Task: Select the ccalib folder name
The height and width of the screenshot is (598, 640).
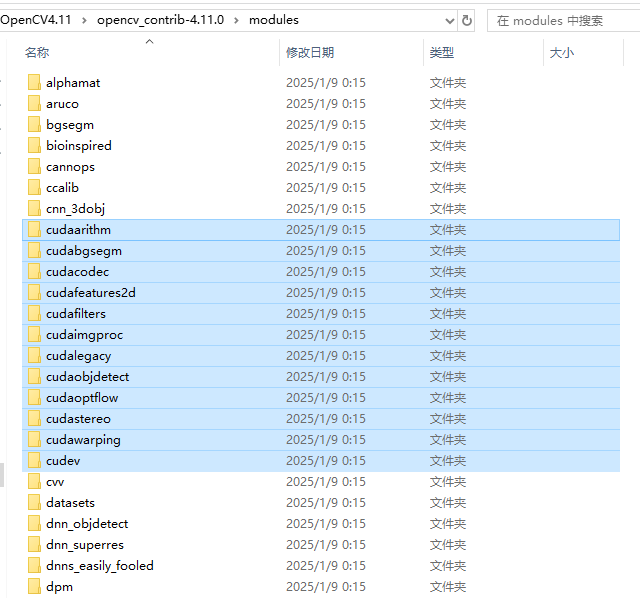Action: (62, 188)
